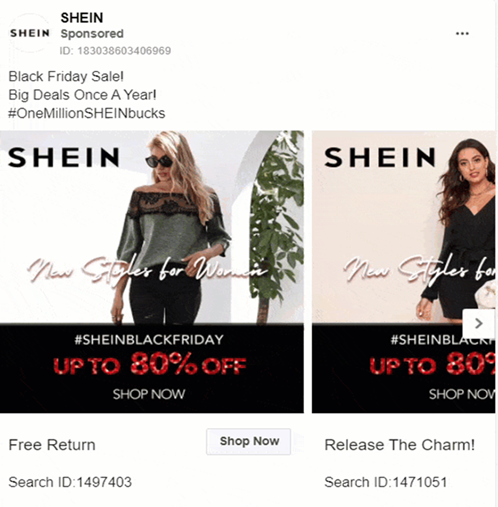Click the Black Friday Sale! caption text
The height and width of the screenshot is (507, 498).
66,76
